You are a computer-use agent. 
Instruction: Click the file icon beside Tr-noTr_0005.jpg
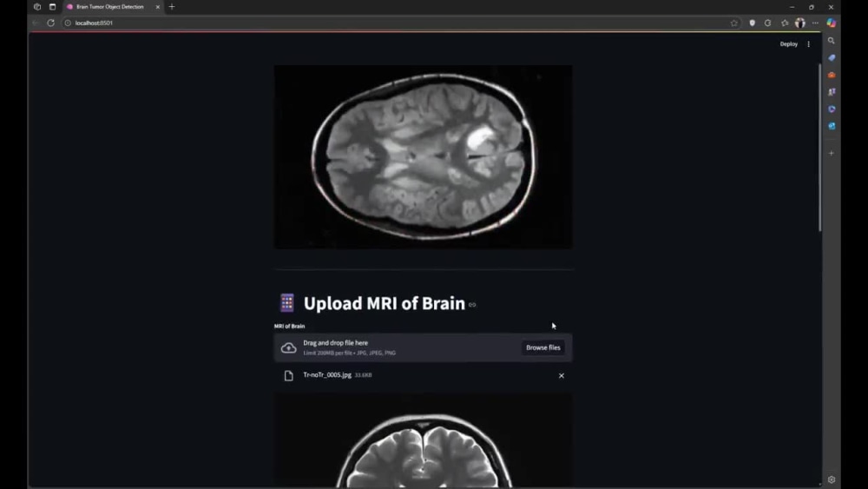coord(288,376)
